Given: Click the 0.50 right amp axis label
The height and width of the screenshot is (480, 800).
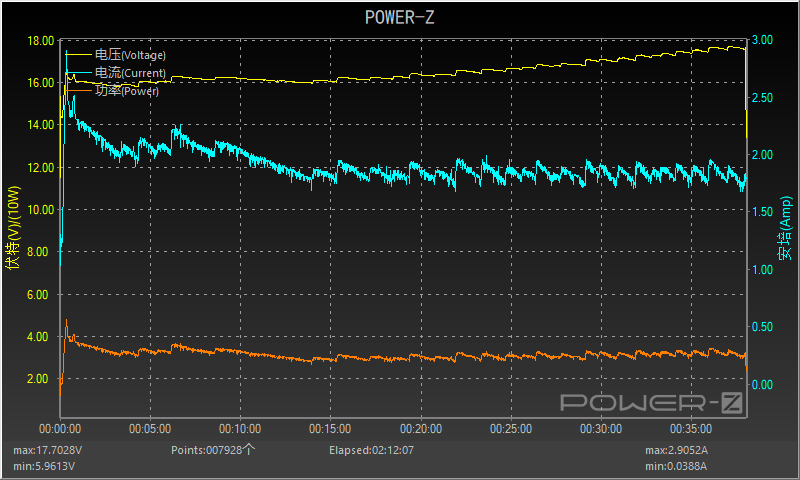Looking at the screenshot, I should coord(762,326).
